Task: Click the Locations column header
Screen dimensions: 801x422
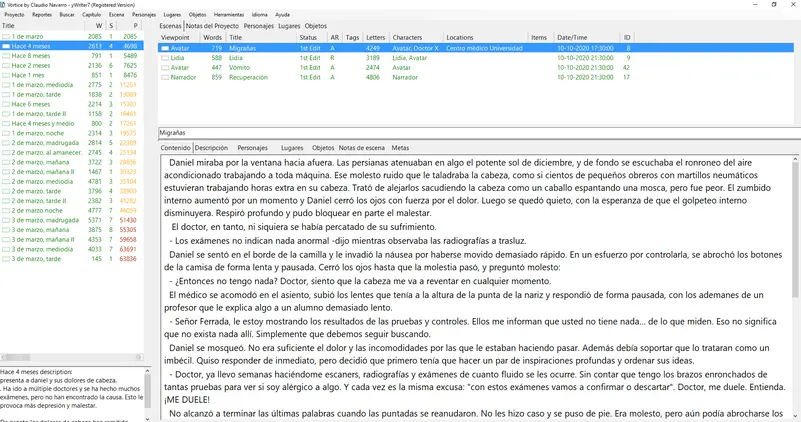Action: [460, 38]
